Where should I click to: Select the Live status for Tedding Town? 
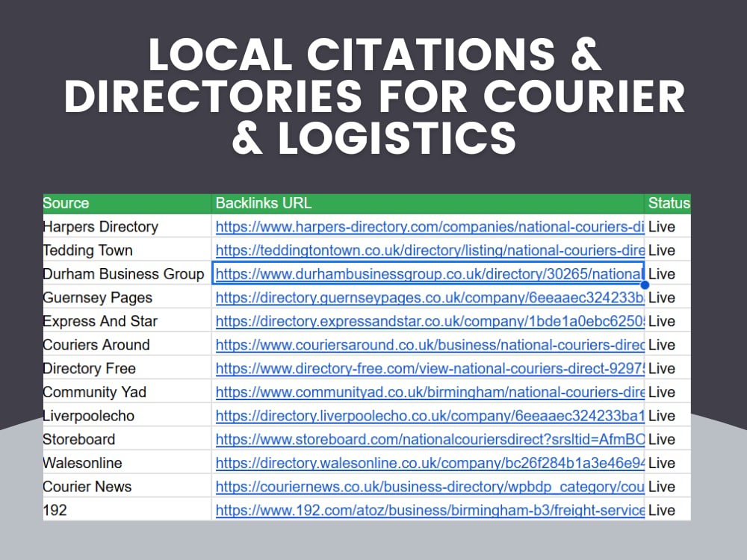point(668,250)
